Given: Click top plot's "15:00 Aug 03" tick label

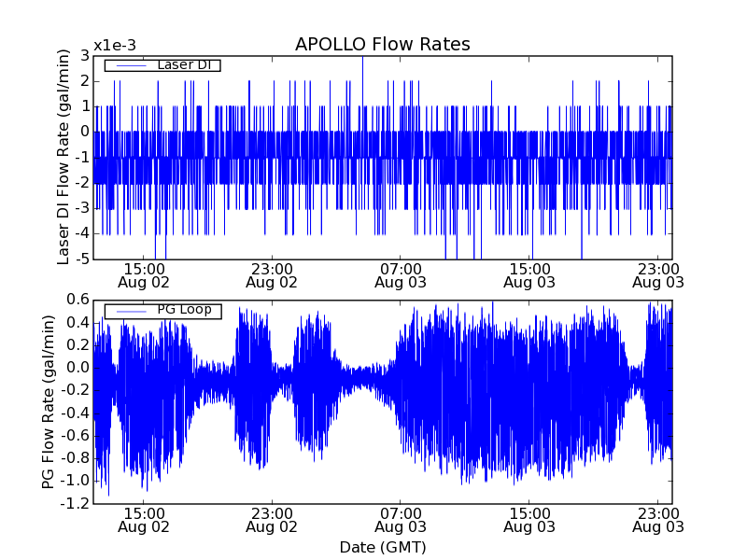Looking at the screenshot, I should pos(529,274).
